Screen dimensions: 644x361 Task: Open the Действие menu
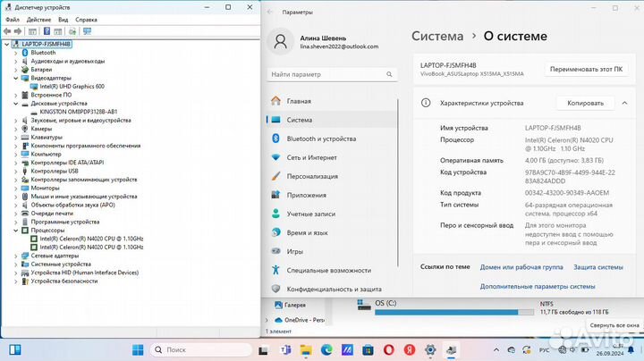point(38,19)
